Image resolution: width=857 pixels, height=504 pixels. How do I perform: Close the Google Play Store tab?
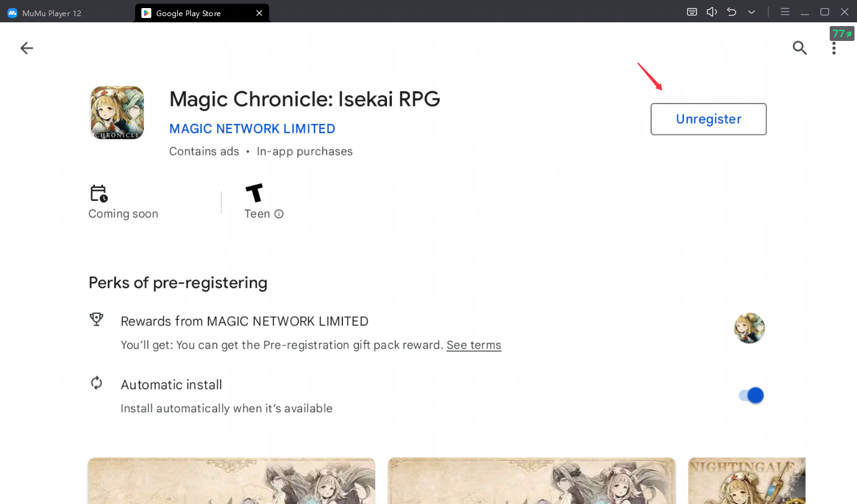(x=259, y=13)
